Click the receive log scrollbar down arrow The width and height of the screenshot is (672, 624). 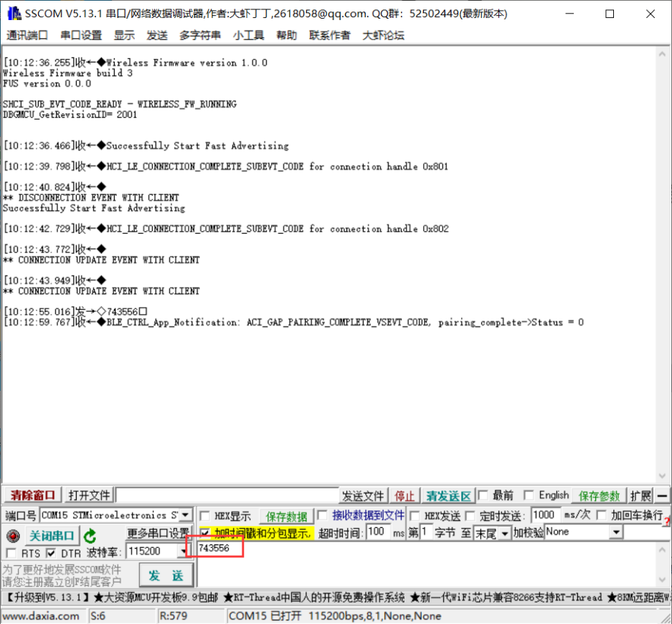tap(662, 476)
